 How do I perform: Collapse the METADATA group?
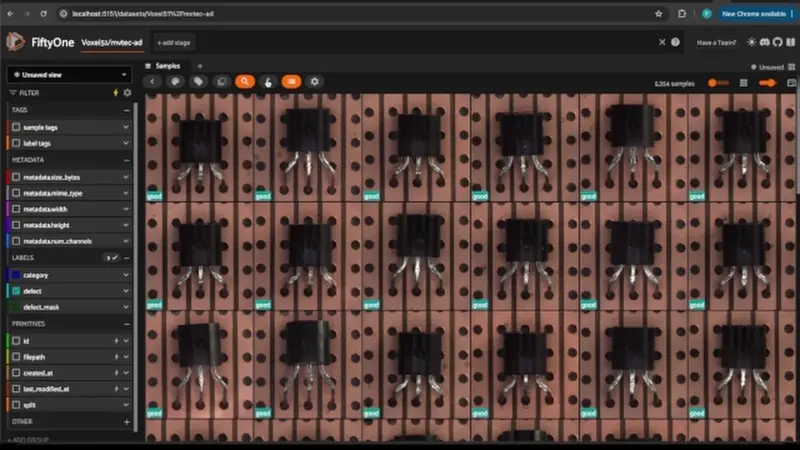(127, 160)
